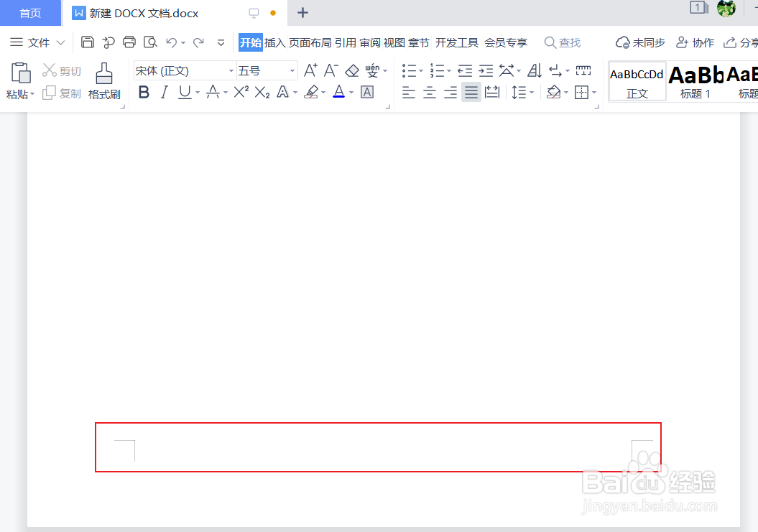Click the Save icon in quick toolbar

(88, 42)
